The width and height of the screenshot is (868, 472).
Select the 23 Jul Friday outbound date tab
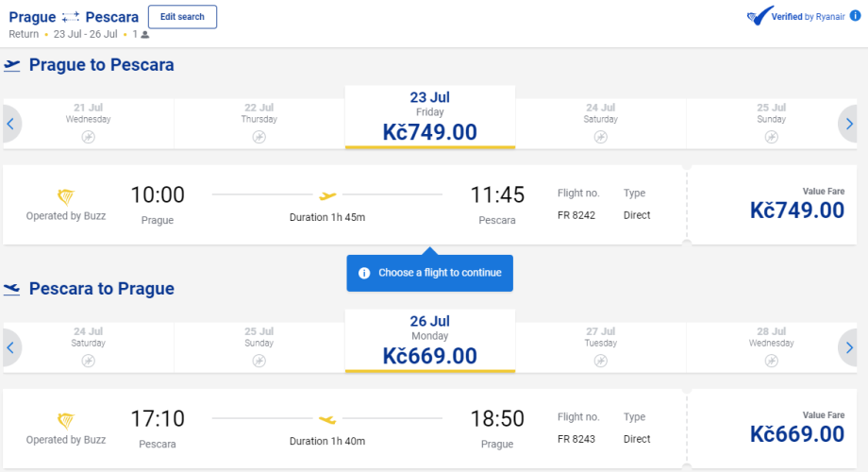pos(429,117)
